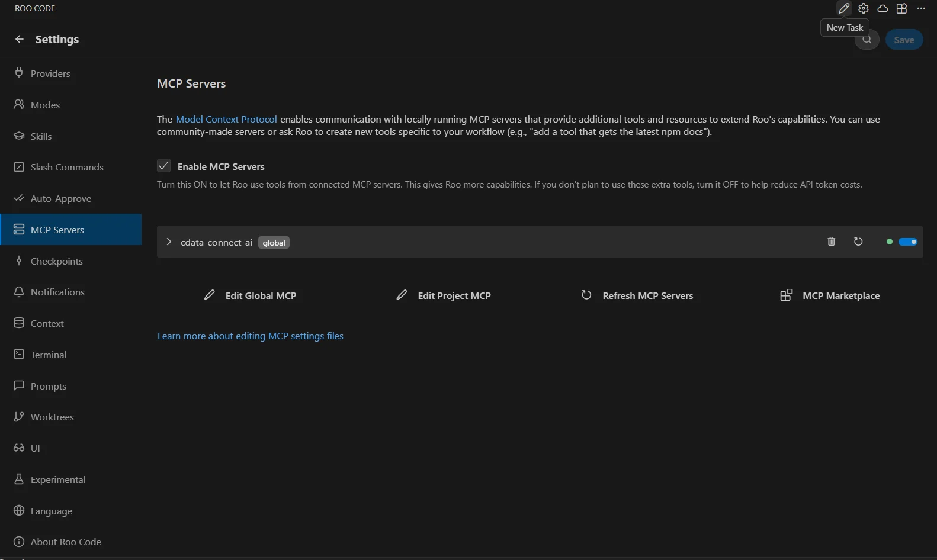This screenshot has height=560, width=937.
Task: Click the cloud icon in the top bar
Action: 883,8
